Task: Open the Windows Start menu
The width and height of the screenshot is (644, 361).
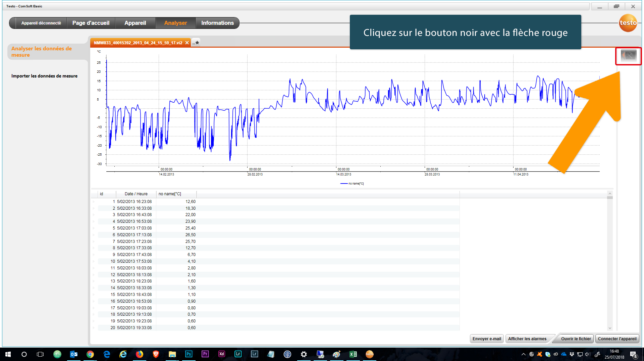Action: [x=8, y=354]
